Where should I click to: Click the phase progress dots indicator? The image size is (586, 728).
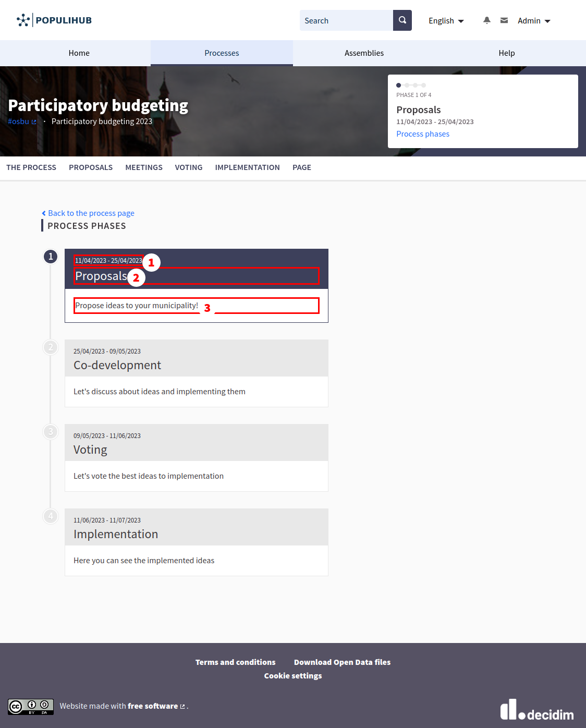click(x=411, y=85)
